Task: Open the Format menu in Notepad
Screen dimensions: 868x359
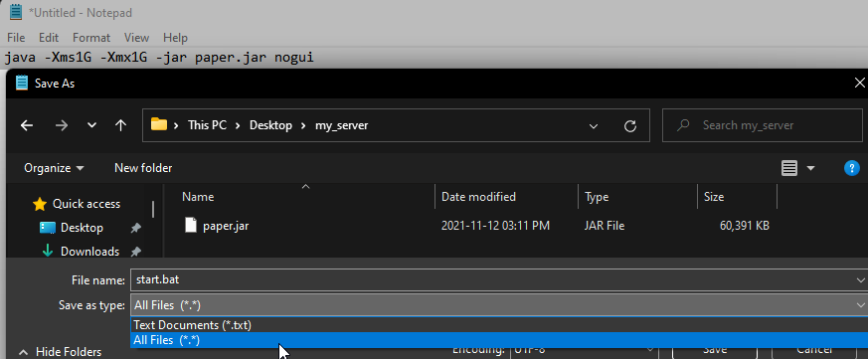Action: (91, 38)
